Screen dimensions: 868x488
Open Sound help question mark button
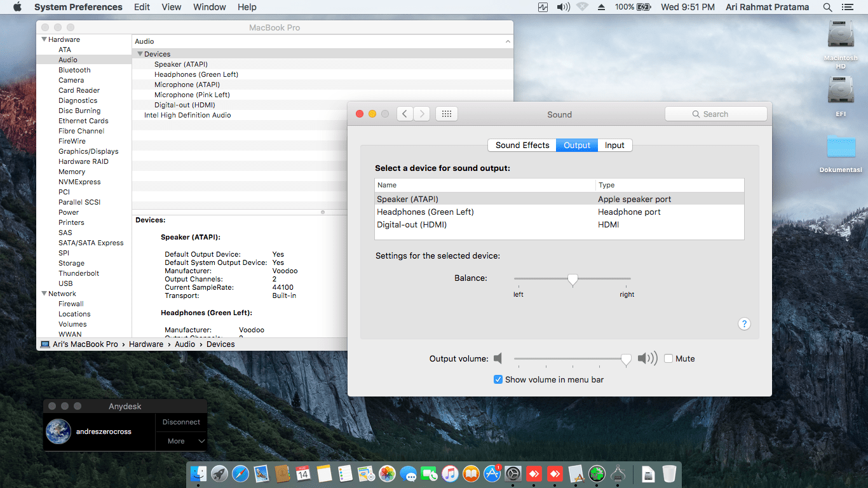[744, 324]
